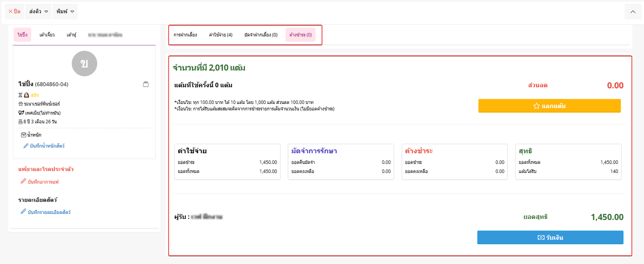This screenshot has width=644, height=264.
Task: Click pencil icon beside บันทึกอาการแพ้
Action: pos(23,181)
